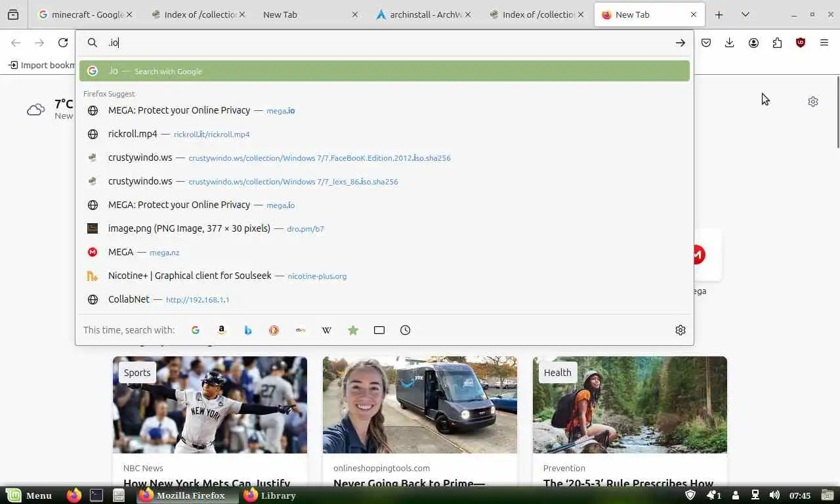The height and width of the screenshot is (504, 840).
Task: Select '.io — Search with Google' suggestion
Action: point(385,71)
